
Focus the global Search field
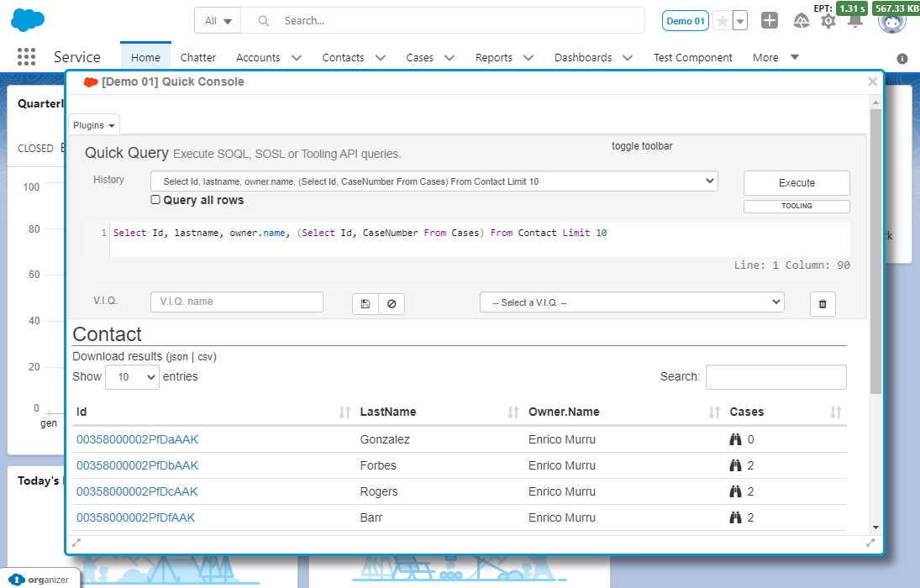click(443, 21)
